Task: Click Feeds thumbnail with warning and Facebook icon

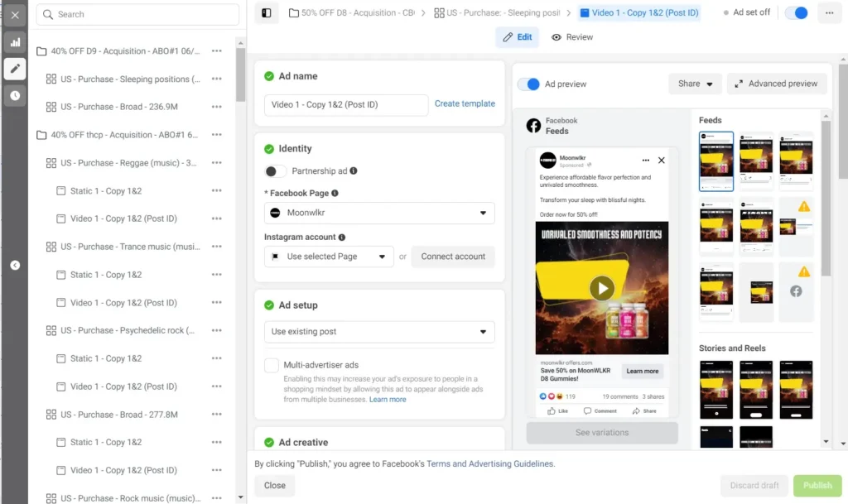Action: coord(796,291)
